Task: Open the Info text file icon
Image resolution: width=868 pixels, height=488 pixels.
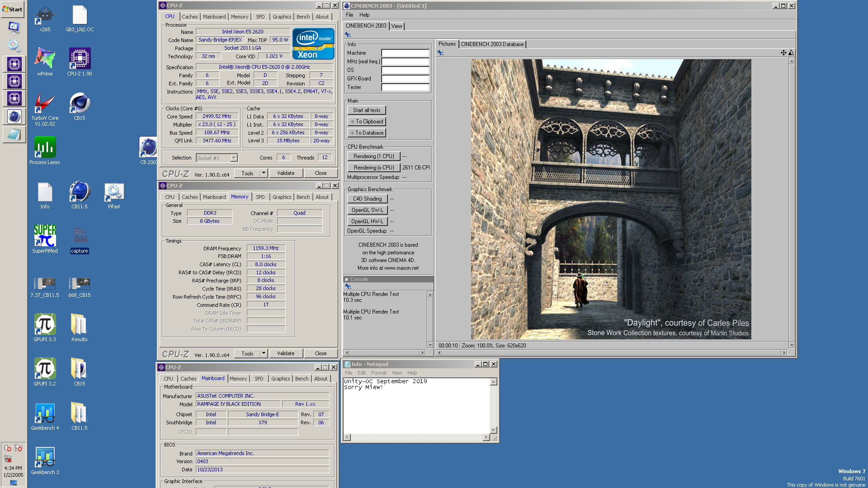Action: tap(45, 195)
